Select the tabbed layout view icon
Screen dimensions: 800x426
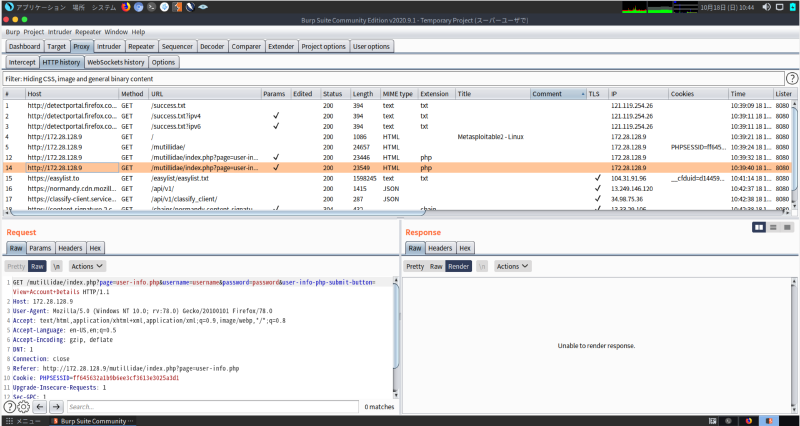click(x=789, y=228)
